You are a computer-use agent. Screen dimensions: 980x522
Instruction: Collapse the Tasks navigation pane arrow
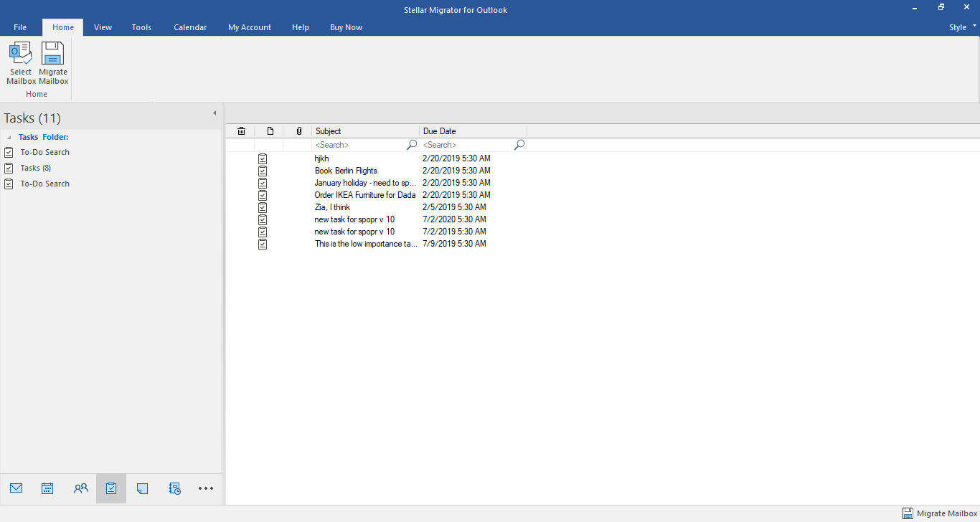(x=214, y=113)
